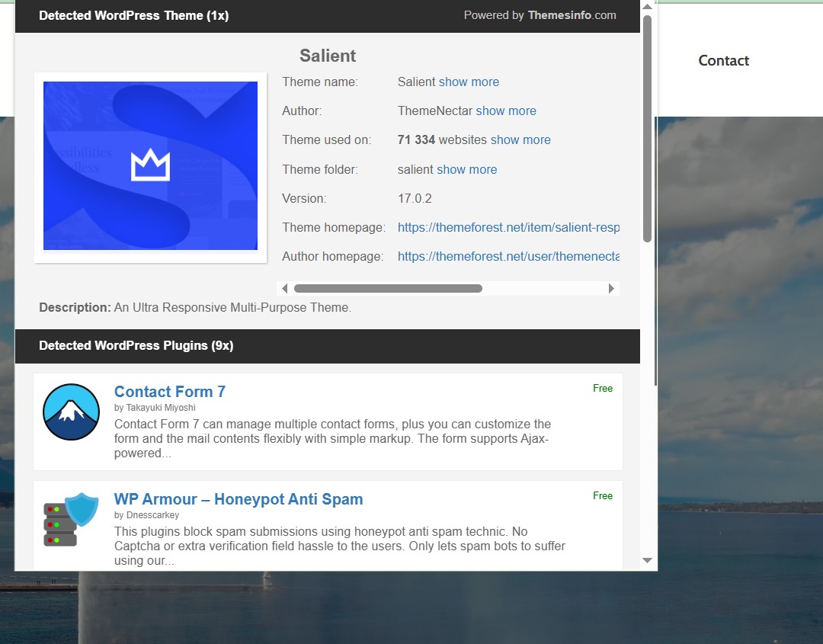Viewport: 823px width, 644px height.
Task: Open the Salient theme screenshot thumbnail
Action: coord(150,166)
